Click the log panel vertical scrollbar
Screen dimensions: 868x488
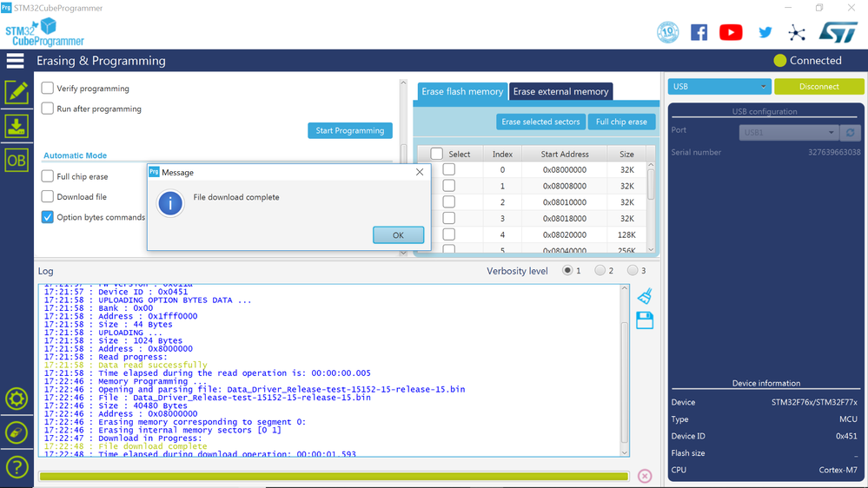[x=625, y=382]
